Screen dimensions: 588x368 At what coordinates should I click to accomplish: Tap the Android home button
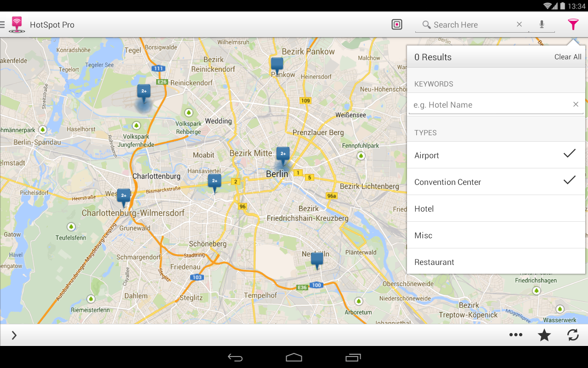pos(294,357)
